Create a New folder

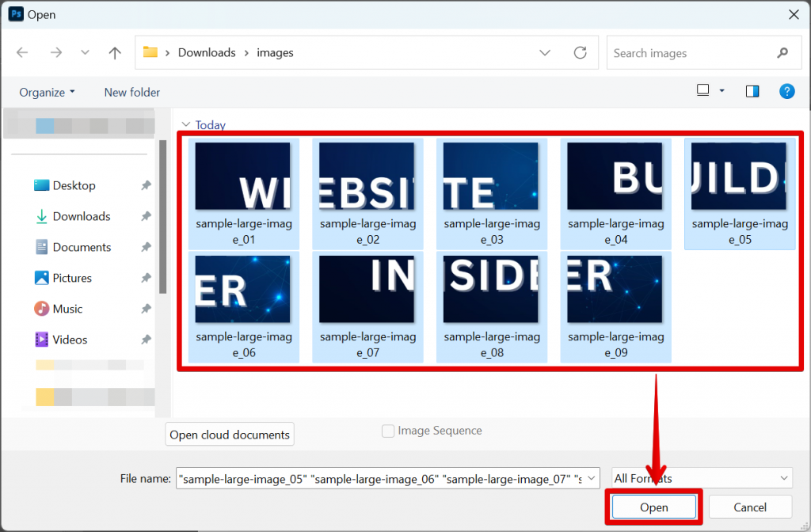pos(131,92)
